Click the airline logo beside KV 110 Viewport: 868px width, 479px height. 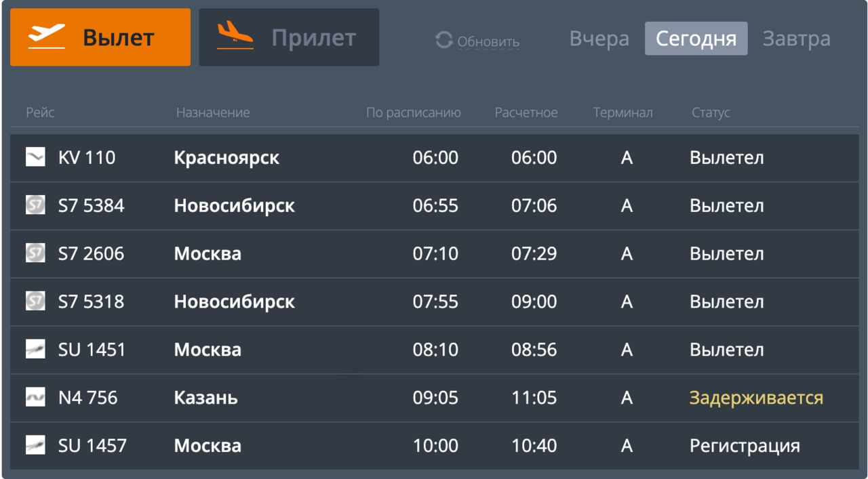click(35, 158)
